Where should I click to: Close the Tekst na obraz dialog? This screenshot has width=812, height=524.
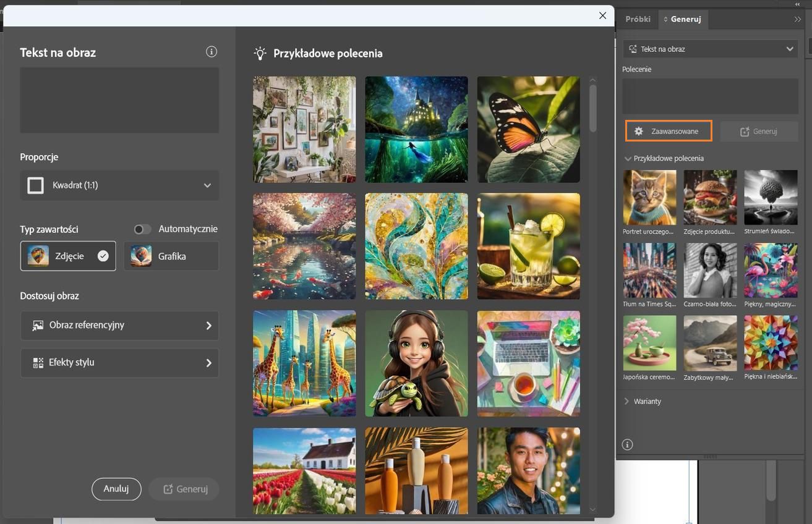[602, 15]
